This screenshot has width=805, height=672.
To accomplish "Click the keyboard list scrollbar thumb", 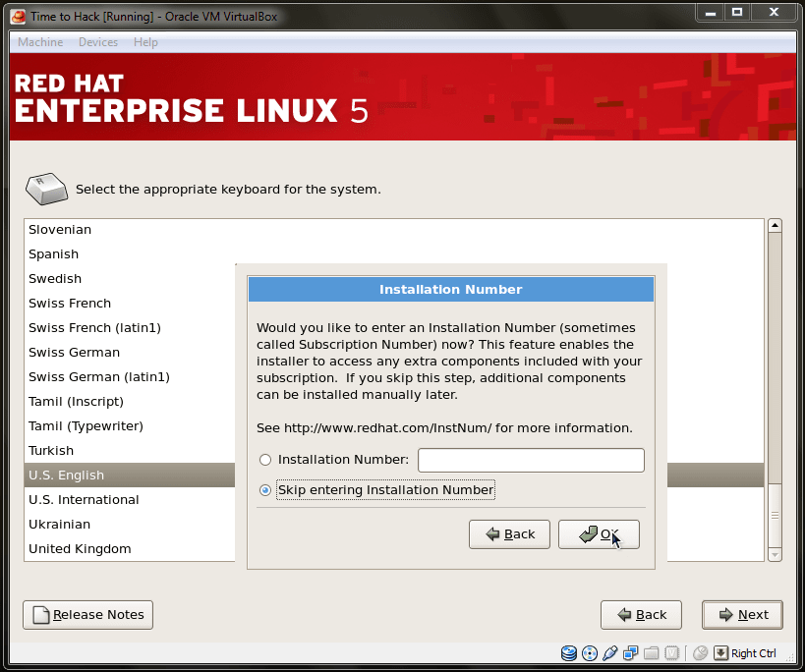I will tap(775, 516).
